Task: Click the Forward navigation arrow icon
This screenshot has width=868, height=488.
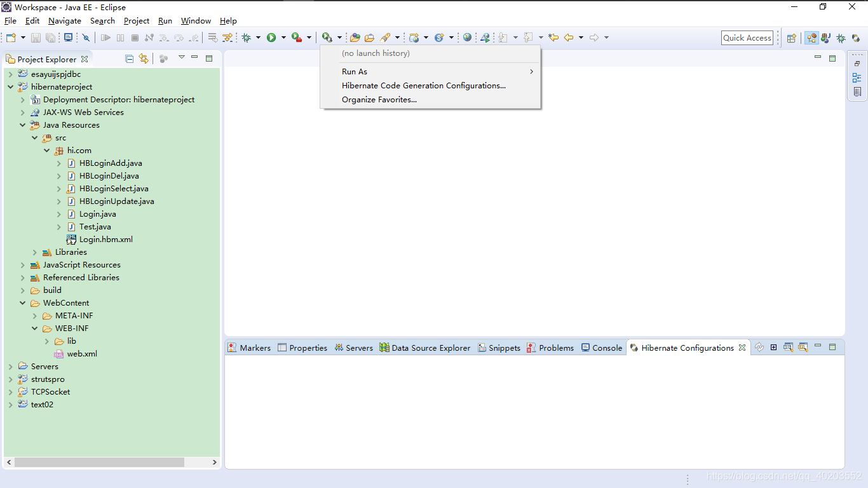Action: coord(594,38)
